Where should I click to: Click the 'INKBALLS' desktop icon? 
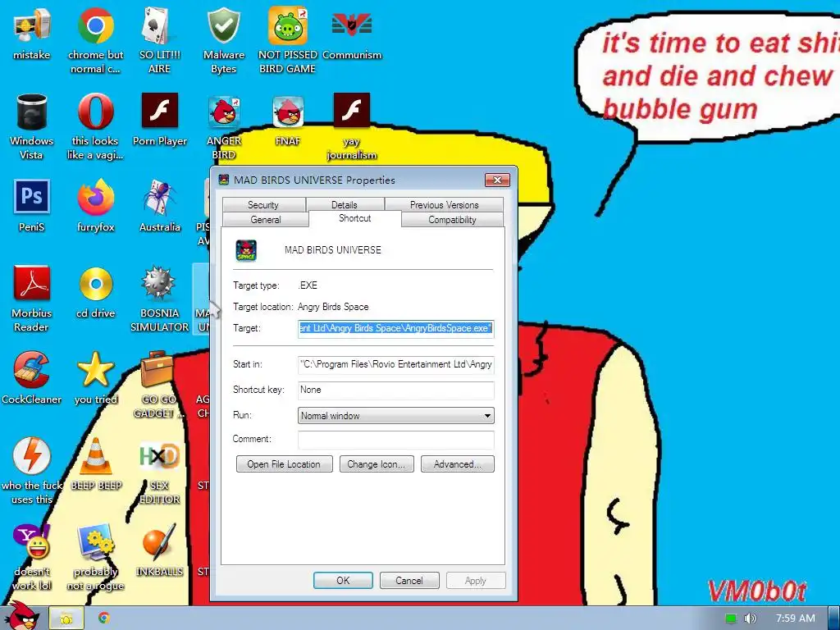160,550
